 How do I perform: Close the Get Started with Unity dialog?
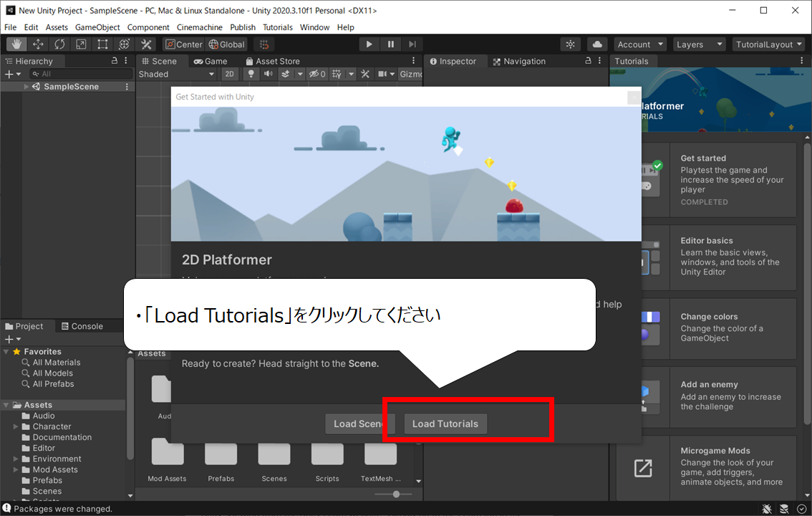click(634, 97)
